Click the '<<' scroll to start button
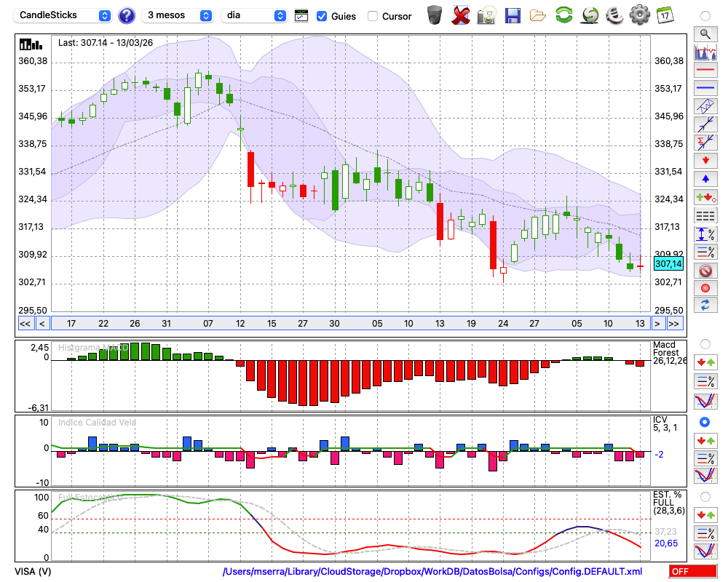Viewport: 728px width, 582px height. coord(25,324)
